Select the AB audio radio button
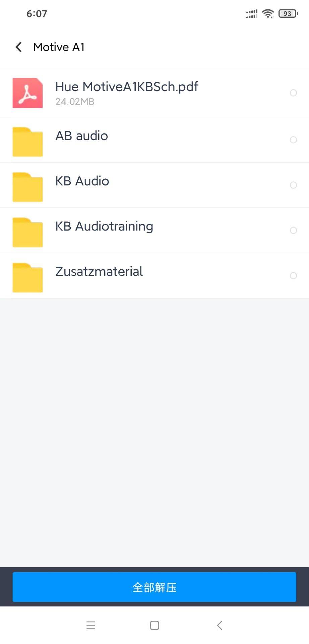Viewport: 309px width, 644px height. click(x=293, y=140)
